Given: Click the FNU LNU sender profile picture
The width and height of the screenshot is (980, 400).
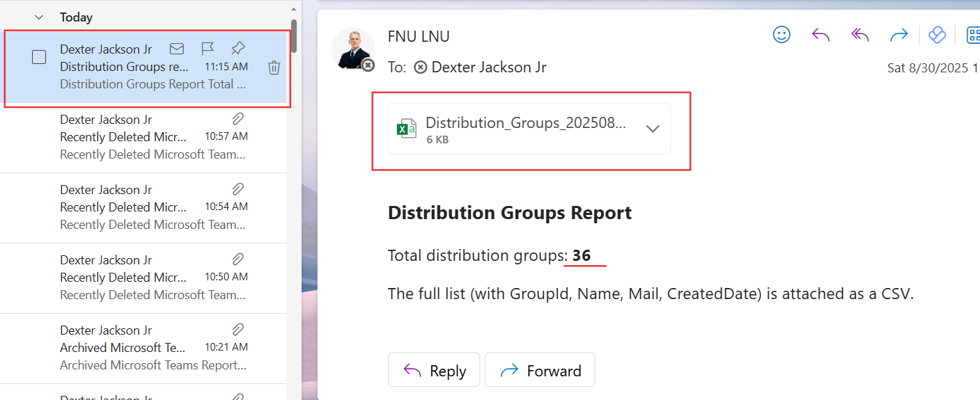Looking at the screenshot, I should click(x=352, y=49).
